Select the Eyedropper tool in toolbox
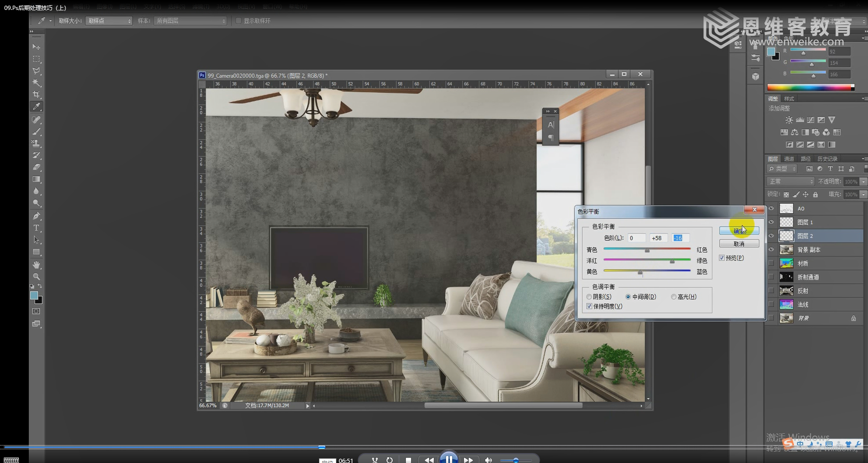 tap(36, 106)
